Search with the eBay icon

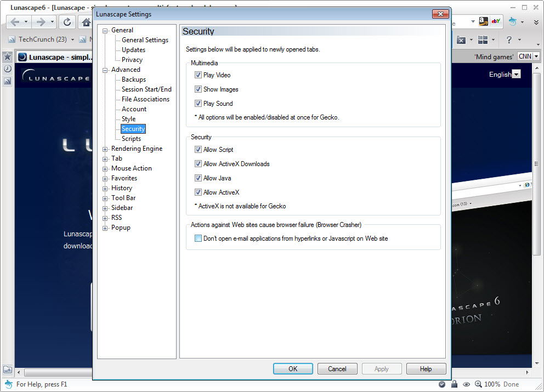coord(496,21)
